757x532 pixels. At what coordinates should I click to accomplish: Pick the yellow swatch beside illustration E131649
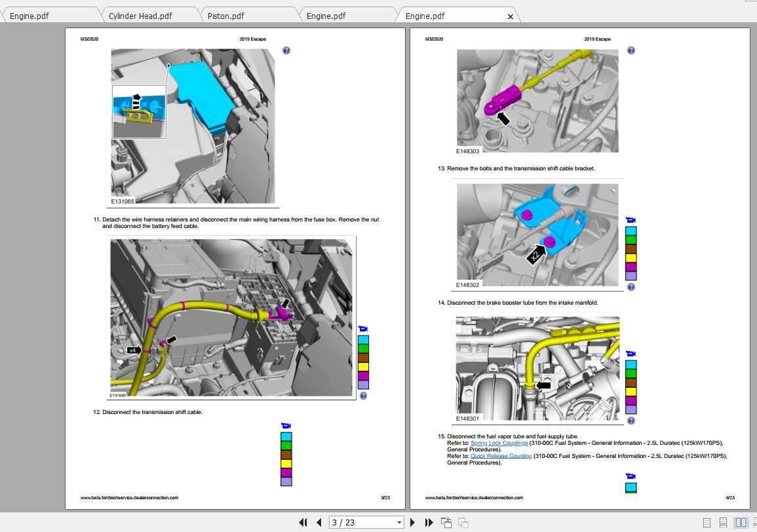(x=364, y=367)
